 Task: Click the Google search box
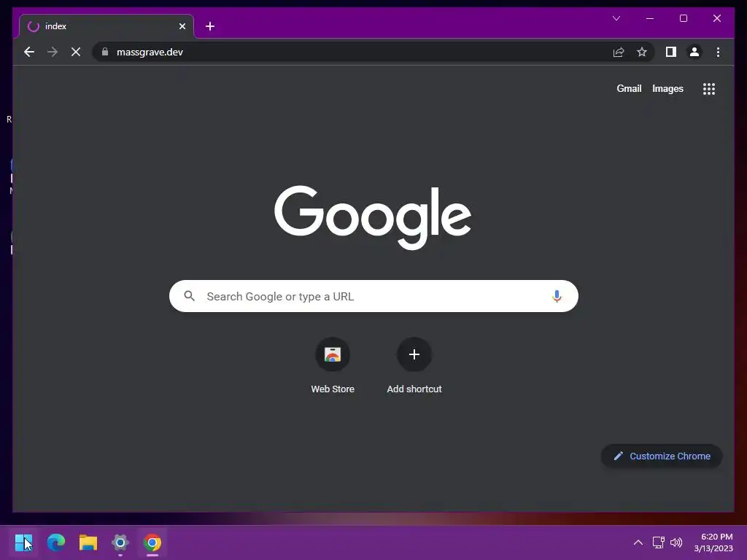(373, 296)
